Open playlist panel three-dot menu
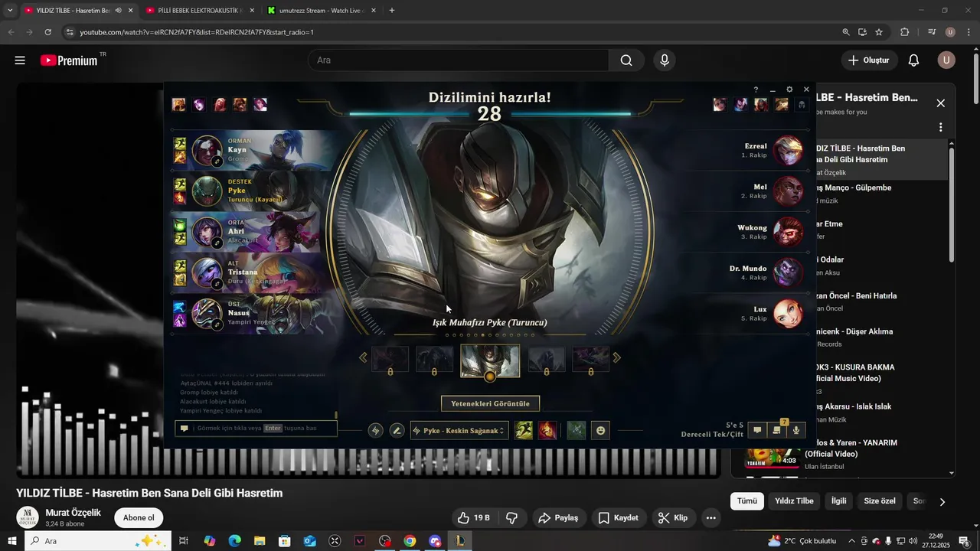The width and height of the screenshot is (980, 551). [941, 127]
